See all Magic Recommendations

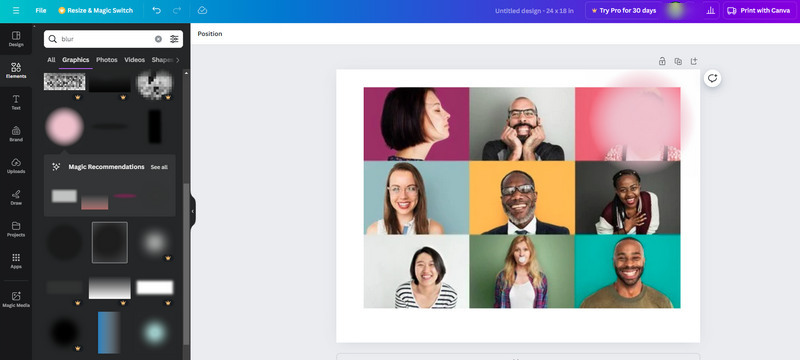tap(159, 167)
